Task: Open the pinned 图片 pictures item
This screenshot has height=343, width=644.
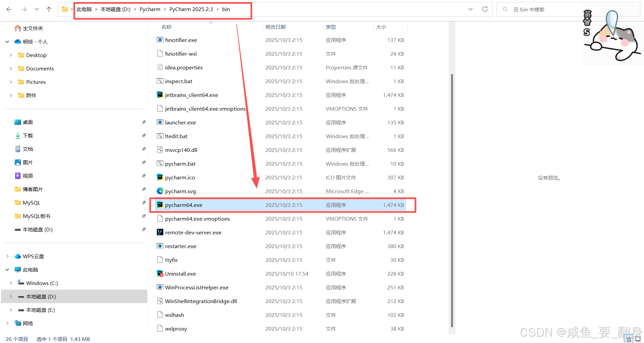Action: (28, 162)
